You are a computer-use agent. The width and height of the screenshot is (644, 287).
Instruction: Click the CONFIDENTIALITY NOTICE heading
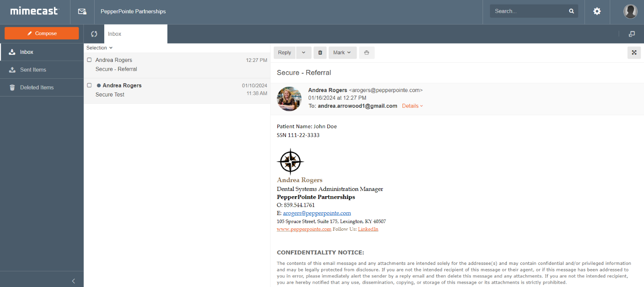[x=320, y=252]
